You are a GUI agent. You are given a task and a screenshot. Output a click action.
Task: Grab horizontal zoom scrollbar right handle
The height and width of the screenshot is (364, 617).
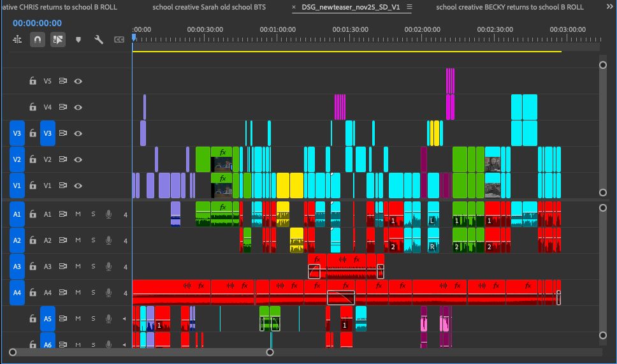270,352
